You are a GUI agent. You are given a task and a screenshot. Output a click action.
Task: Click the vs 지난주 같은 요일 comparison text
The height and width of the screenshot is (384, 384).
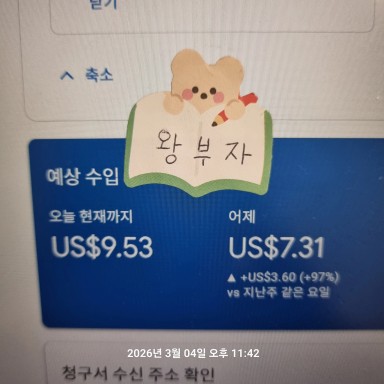pos(279,292)
